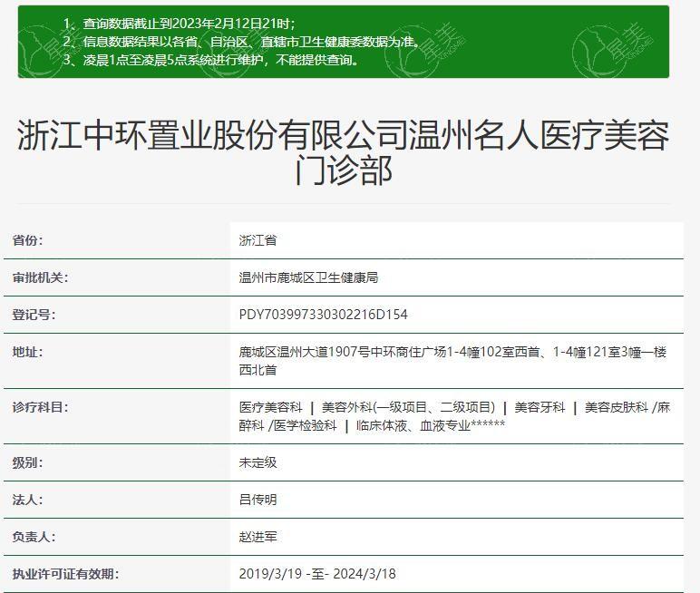
Task: Select the province value 浙江省
Action: [x=258, y=240]
